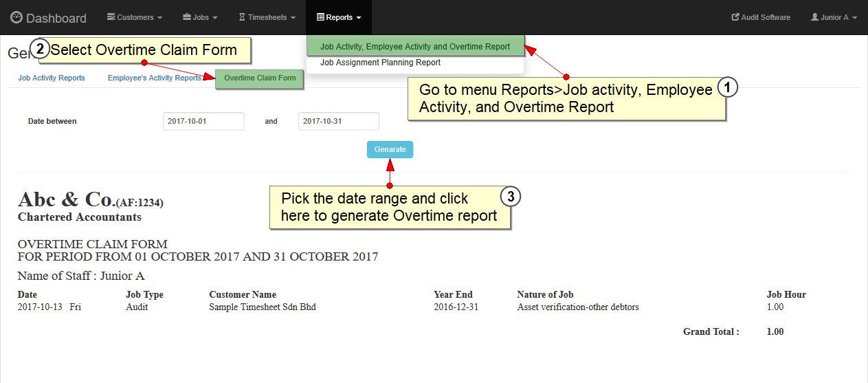
Task: Collapse the Reports dropdown caret
Action: pos(359,18)
